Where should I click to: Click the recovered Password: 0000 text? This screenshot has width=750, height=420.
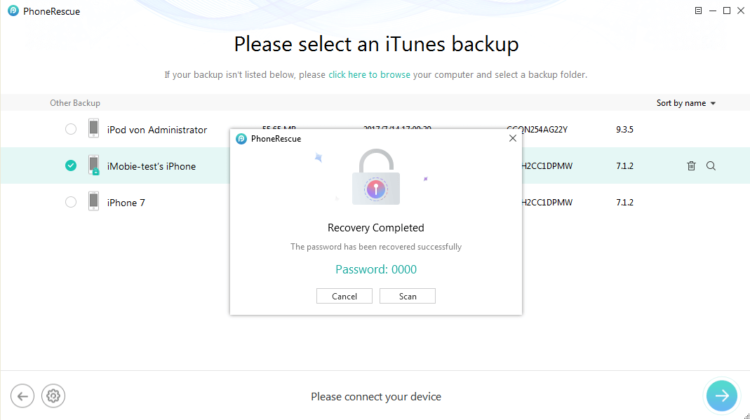click(x=376, y=269)
